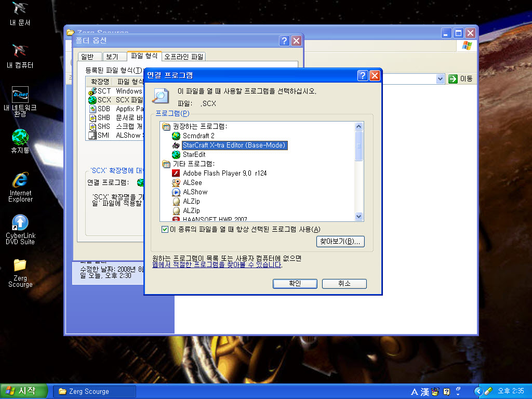The height and width of the screenshot is (399, 532).
Task: Click program list scroll up arrow
Action: click(x=358, y=127)
